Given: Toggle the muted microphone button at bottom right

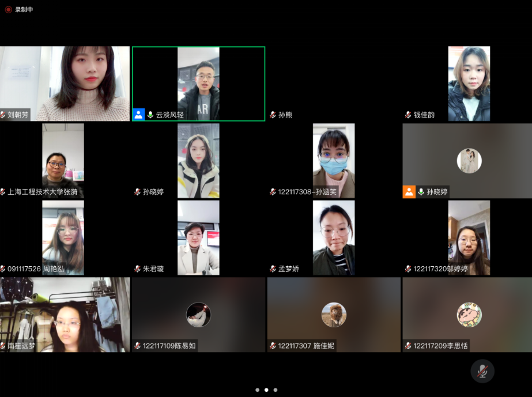Looking at the screenshot, I should (x=482, y=372).
